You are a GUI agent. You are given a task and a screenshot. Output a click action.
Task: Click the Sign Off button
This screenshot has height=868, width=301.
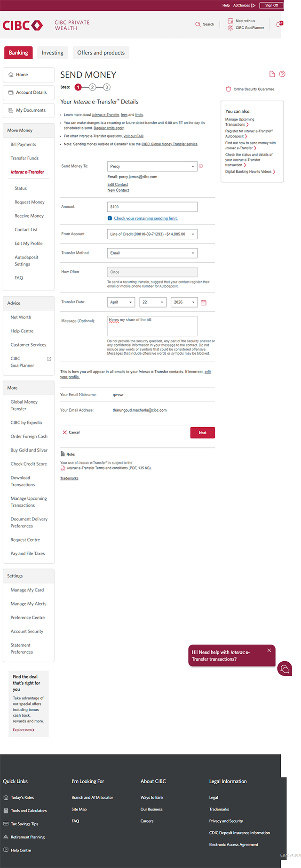[271, 6]
